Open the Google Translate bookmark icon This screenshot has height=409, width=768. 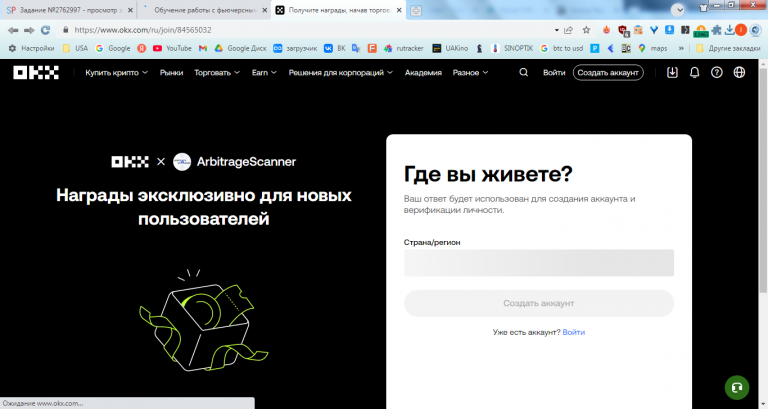pos(356,48)
